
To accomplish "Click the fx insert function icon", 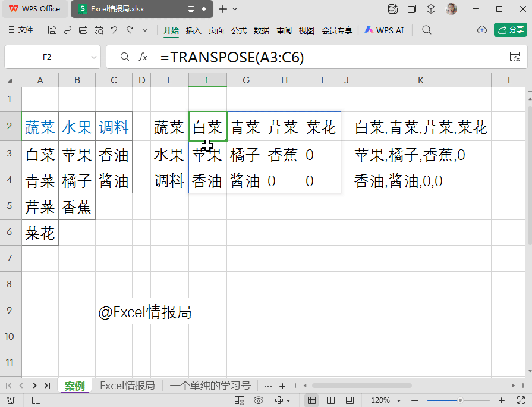I will click(x=143, y=57).
